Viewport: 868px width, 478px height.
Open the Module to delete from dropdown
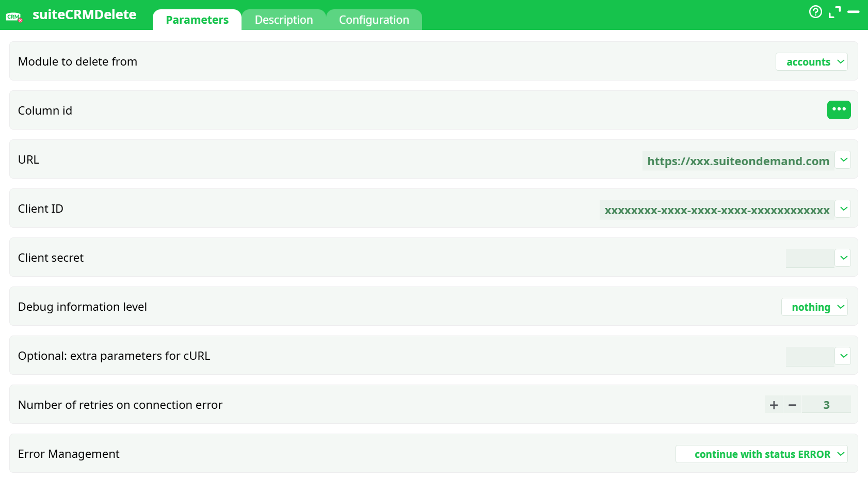(x=811, y=61)
